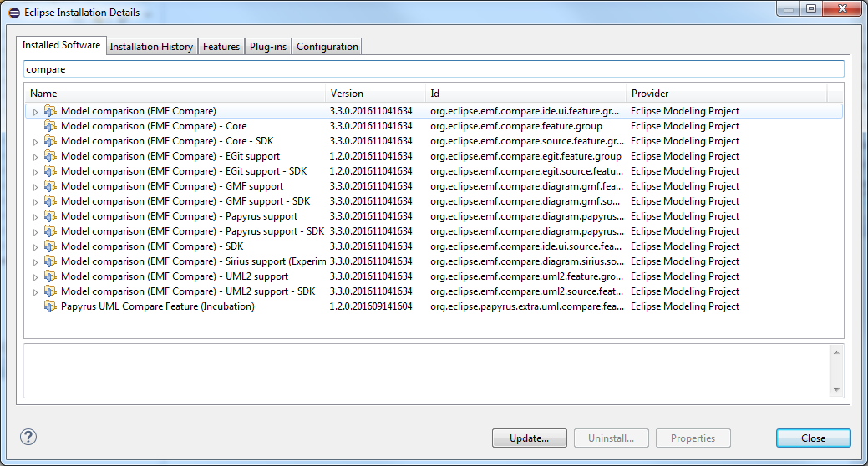Viewport: 868px width, 466px height.
Task: Switch to the Configuration tab
Action: pyautogui.click(x=327, y=47)
